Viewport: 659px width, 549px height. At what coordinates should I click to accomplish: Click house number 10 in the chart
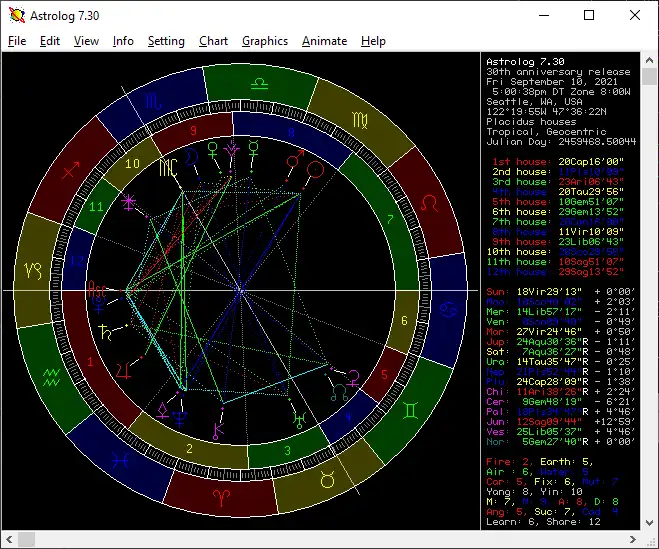pyautogui.click(x=132, y=164)
